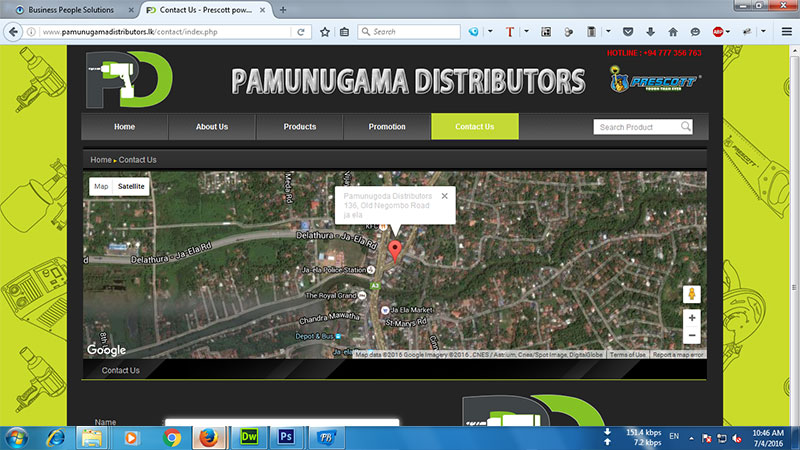Open Chrome from the taskbar
This screenshot has height=450, width=800.
(x=172, y=438)
